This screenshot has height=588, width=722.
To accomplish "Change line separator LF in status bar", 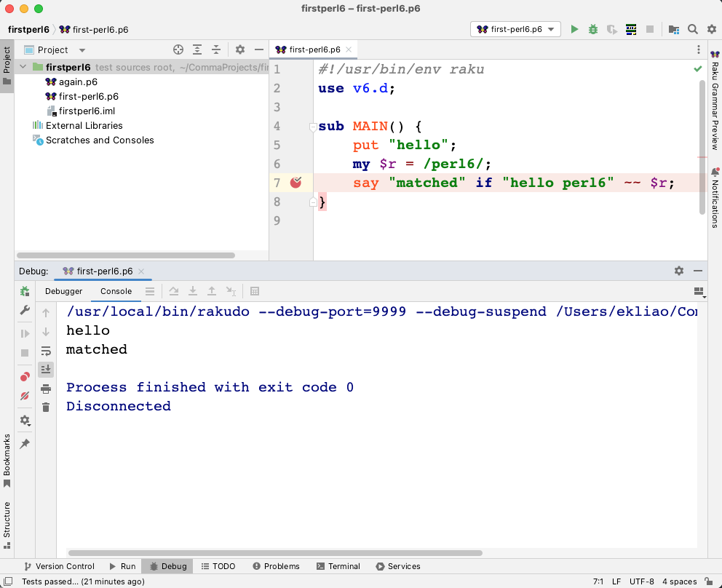I will click(x=616, y=581).
